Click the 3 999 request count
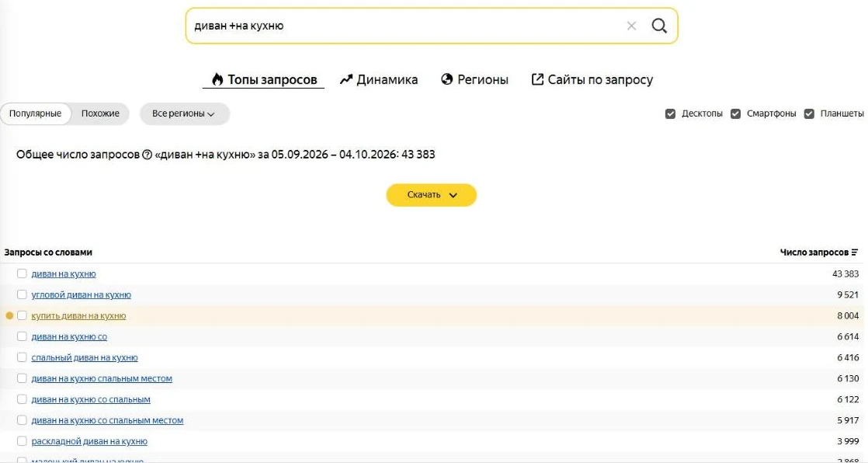 tap(848, 442)
